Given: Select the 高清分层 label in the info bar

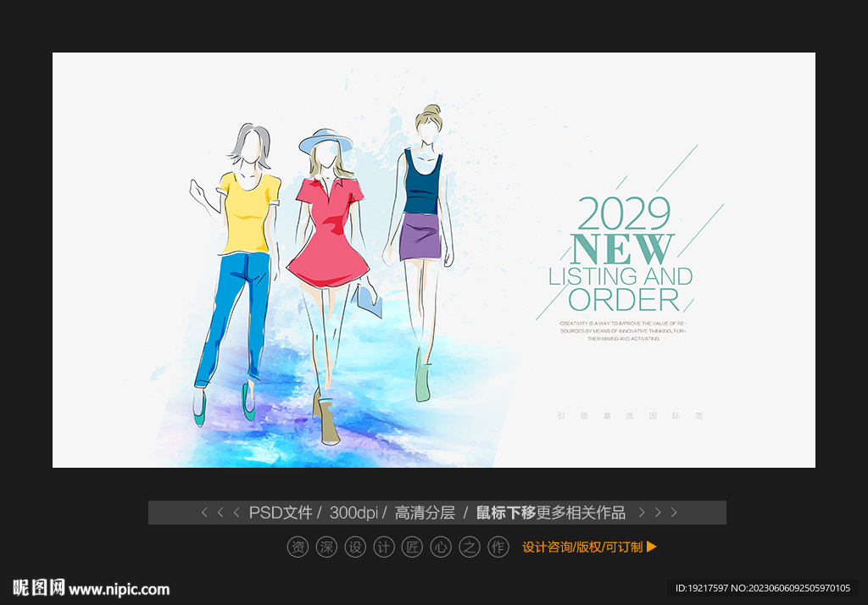Looking at the screenshot, I should tap(425, 513).
